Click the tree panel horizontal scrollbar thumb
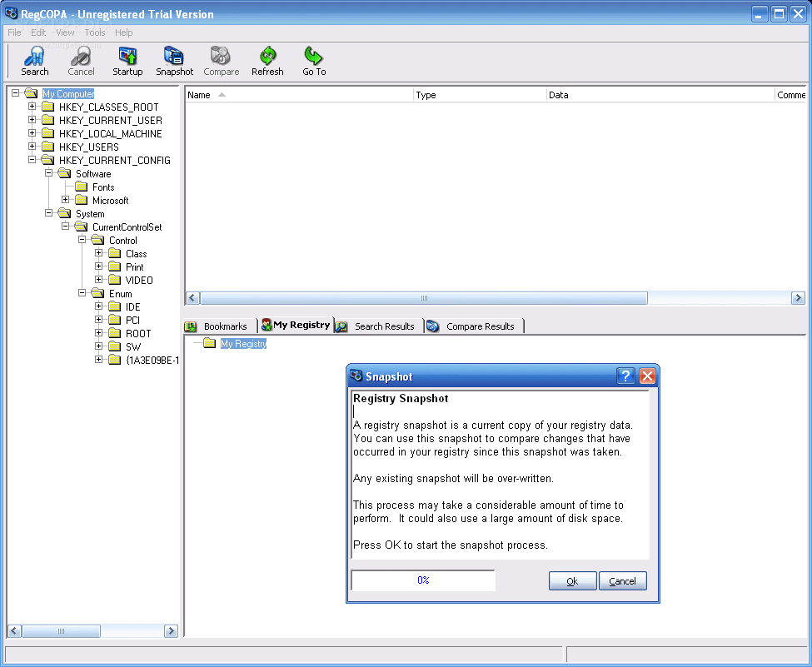 pyautogui.click(x=61, y=630)
